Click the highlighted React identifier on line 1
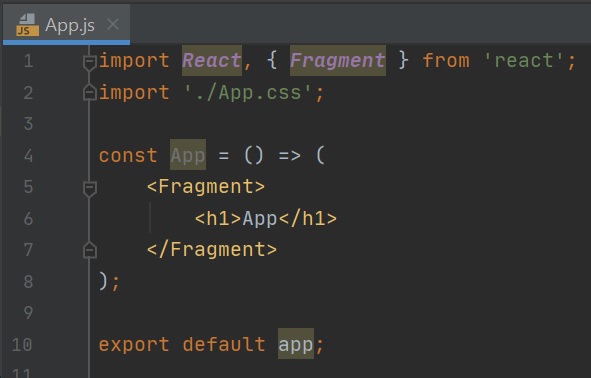This screenshot has height=378, width=591. pyautogui.click(x=212, y=60)
